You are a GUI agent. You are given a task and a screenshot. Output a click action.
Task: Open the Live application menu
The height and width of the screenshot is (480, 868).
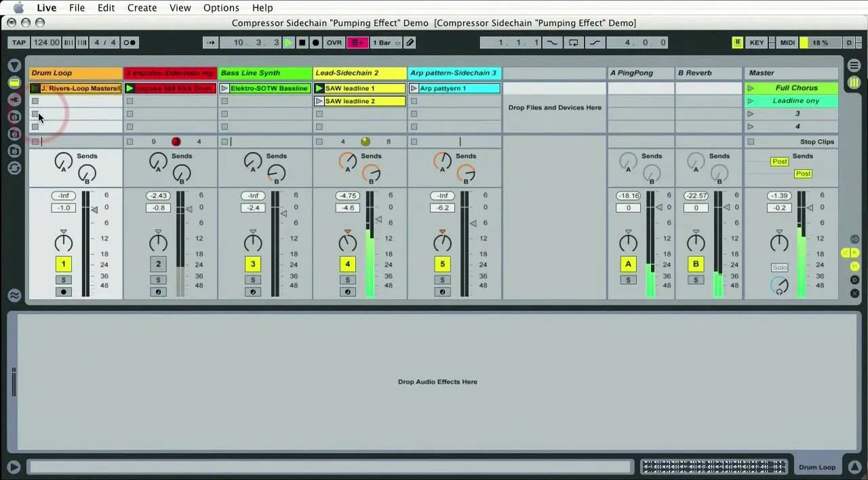coord(47,7)
